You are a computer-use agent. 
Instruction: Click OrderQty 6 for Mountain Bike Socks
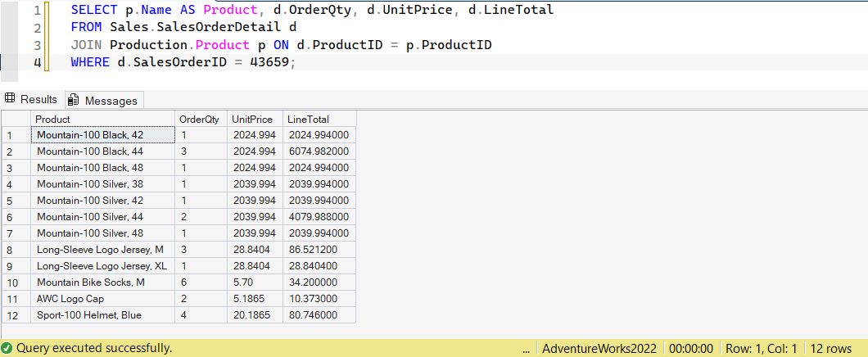pyautogui.click(x=201, y=282)
